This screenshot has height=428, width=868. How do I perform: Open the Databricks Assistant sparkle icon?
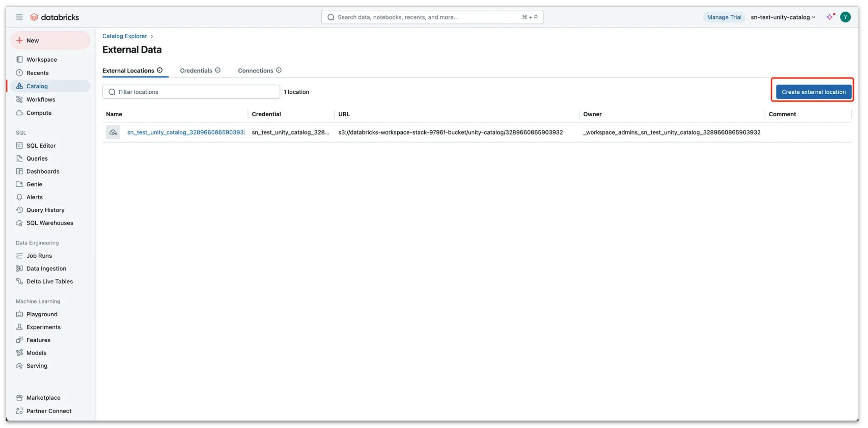829,17
